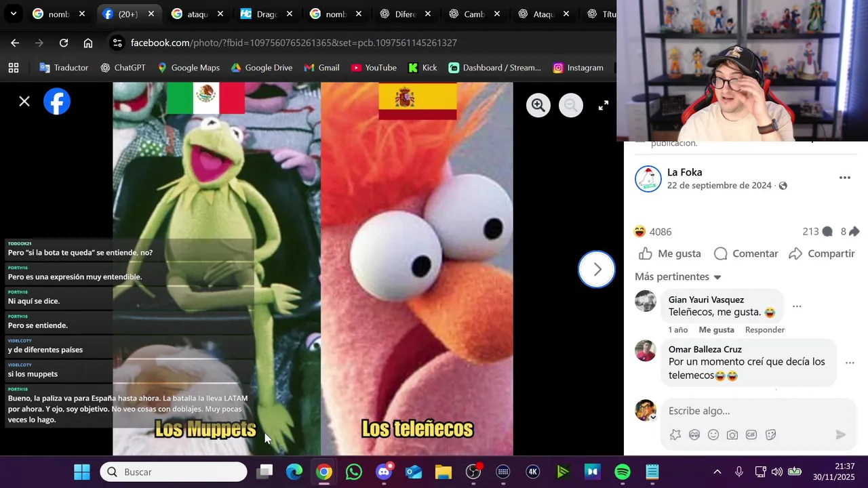The width and height of the screenshot is (868, 488).
Task: Reply to Gian Yauri Vasquez's comment
Action: [x=765, y=329]
